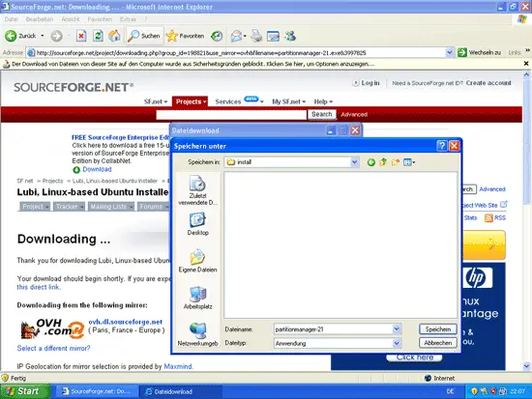Select Desktop shortcut in save dialog
Viewport: 532px width, 399px height.
(197, 224)
